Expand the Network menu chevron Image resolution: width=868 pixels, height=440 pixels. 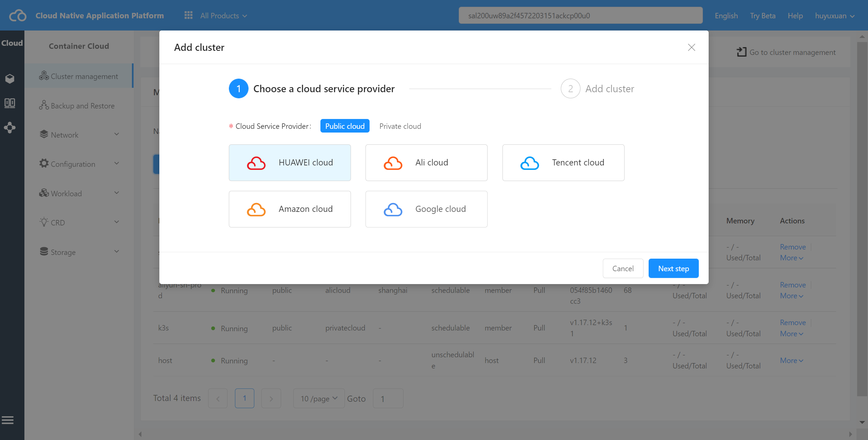pos(117,134)
